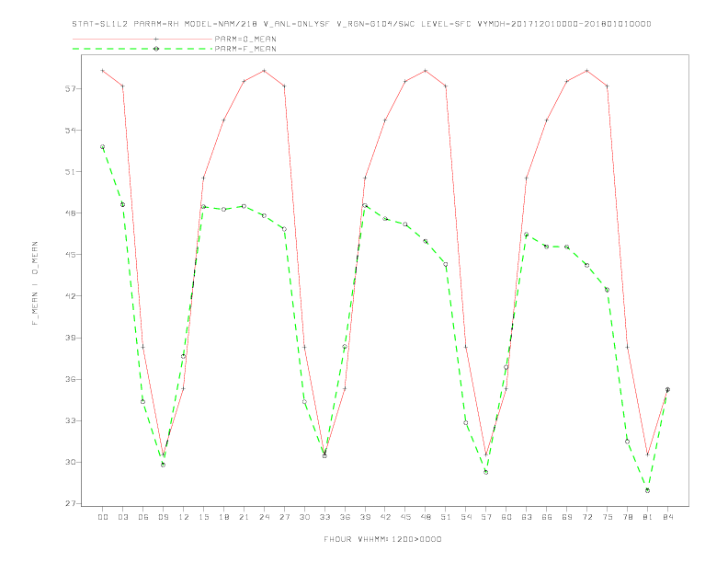The image size is (728, 563).
Task: Click the y-axis tick label 33
Action: tap(71, 420)
